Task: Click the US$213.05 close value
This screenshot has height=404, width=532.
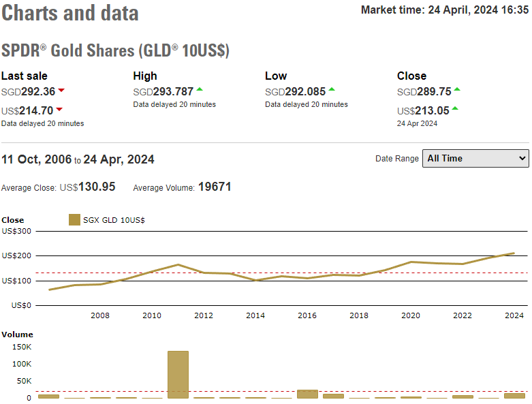Action: pos(423,110)
